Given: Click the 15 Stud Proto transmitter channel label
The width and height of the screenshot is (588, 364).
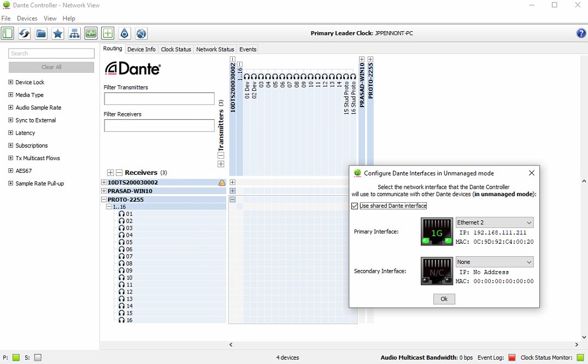Looking at the screenshot, I should click(346, 97).
